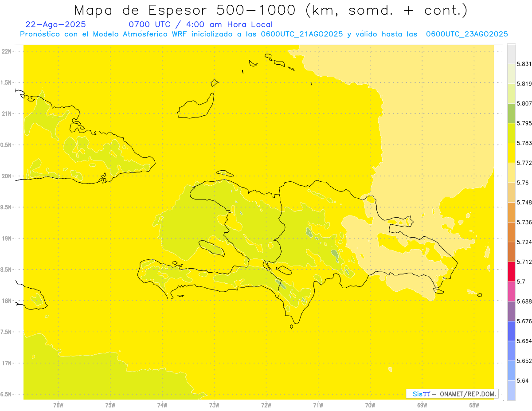
Task: Click the colorbar value "5.664"
Action: coord(524,341)
